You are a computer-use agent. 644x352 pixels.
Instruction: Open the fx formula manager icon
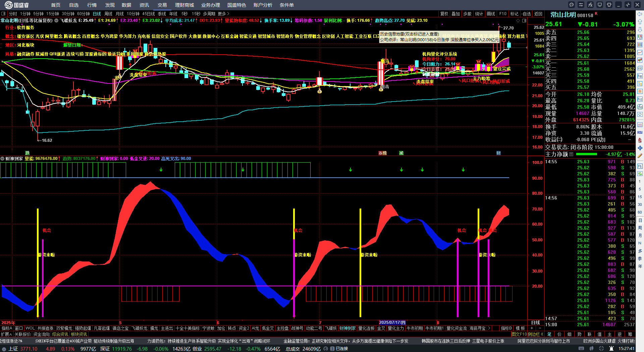pos(590,5)
